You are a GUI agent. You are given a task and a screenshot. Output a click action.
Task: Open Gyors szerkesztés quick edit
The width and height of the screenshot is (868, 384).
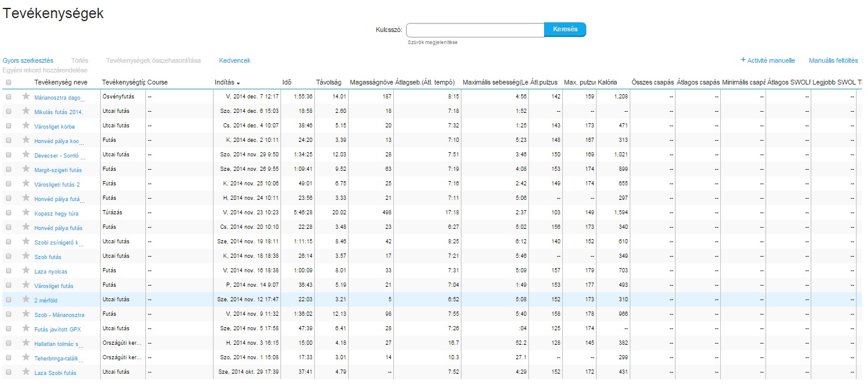coord(28,60)
